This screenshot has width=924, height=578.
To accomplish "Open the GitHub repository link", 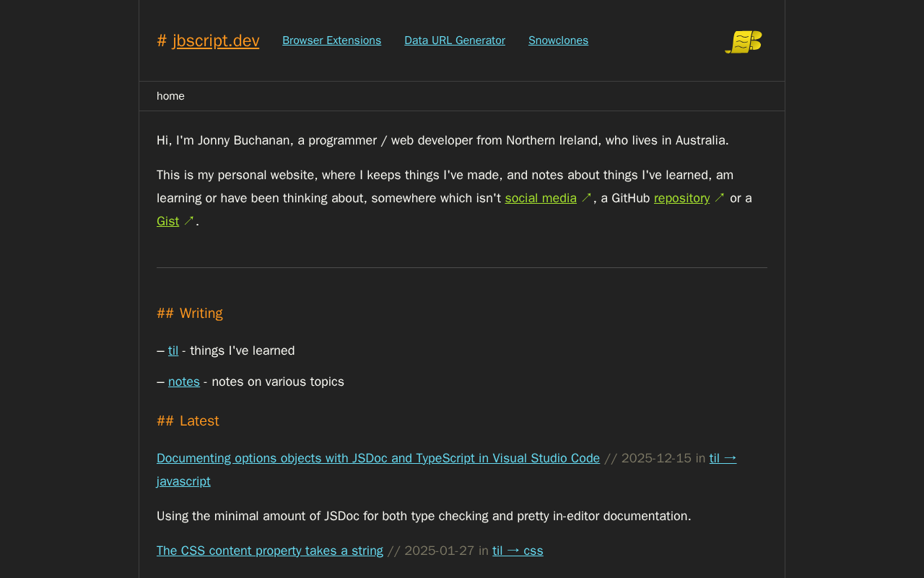I will (x=681, y=198).
